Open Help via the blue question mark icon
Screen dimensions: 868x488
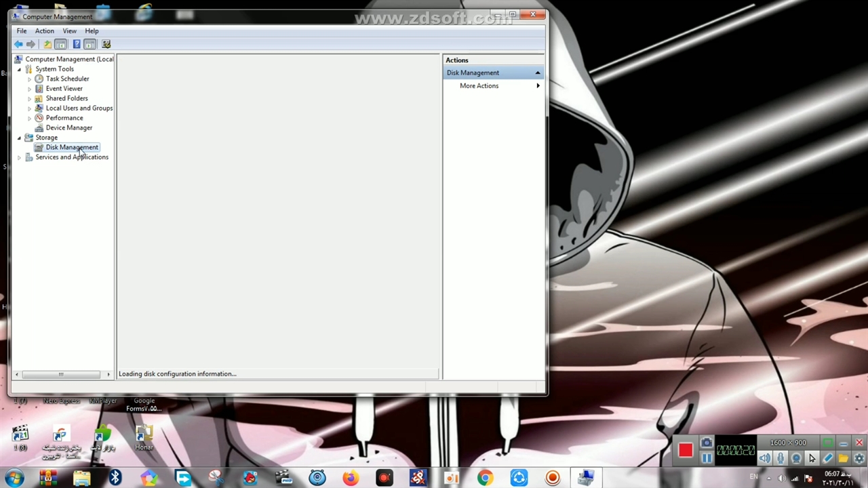77,44
